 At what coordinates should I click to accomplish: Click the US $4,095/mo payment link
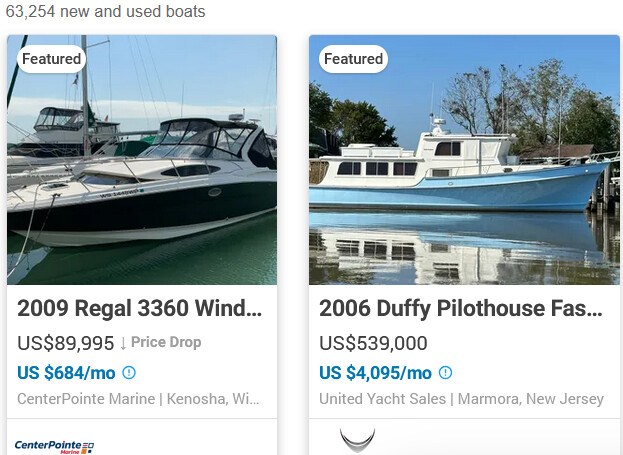[375, 373]
